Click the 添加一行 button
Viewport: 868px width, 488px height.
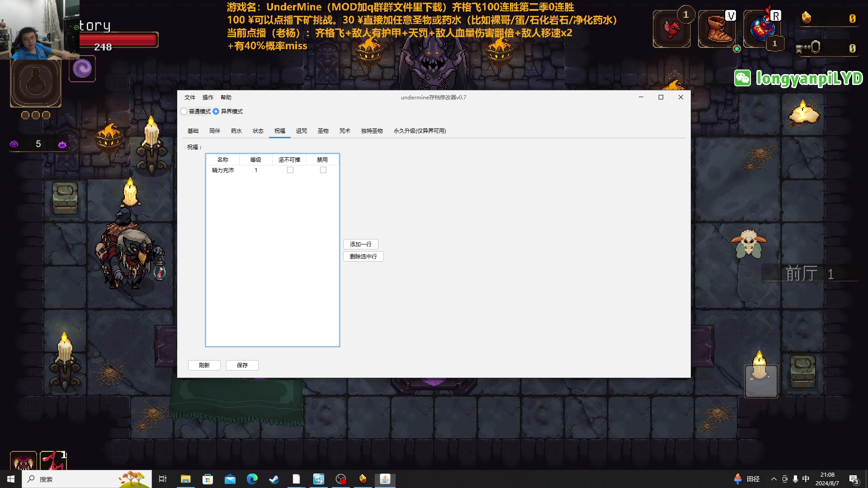point(360,244)
